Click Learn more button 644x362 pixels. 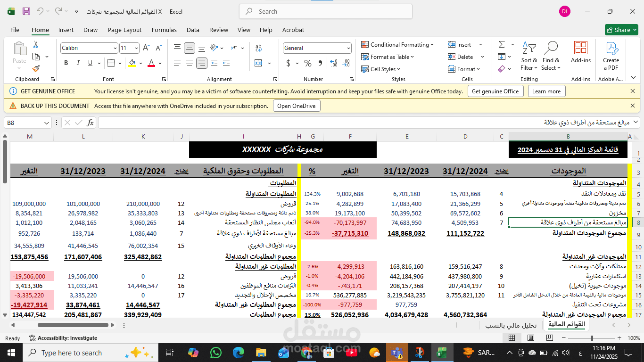pyautogui.click(x=546, y=91)
